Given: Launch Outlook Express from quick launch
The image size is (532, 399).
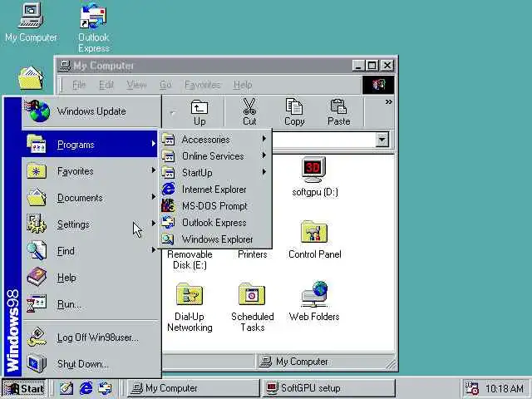Looking at the screenshot, I should (105, 388).
